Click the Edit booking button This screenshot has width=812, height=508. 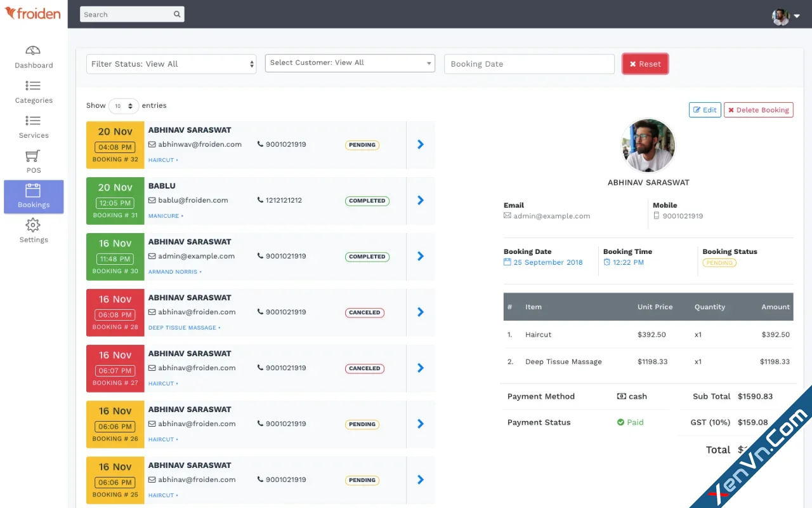click(x=705, y=109)
